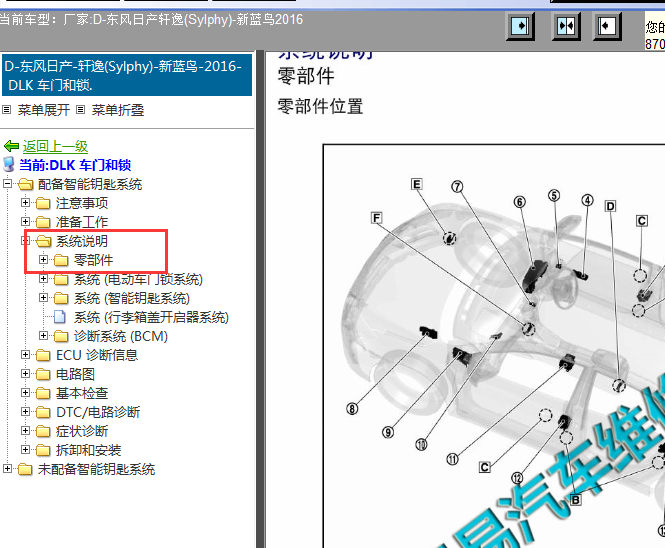The image size is (665, 548).
Task: Open the DTC/电路诊断 label
Action: pyautogui.click(x=98, y=412)
